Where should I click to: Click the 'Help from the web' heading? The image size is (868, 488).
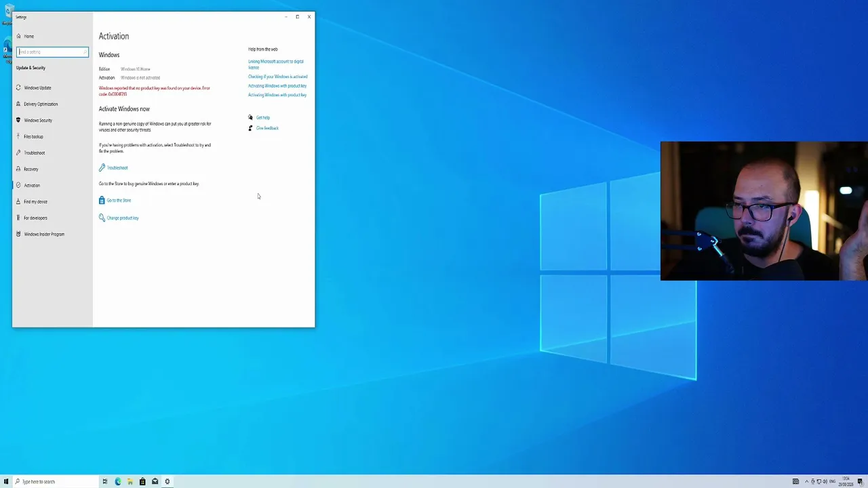(262, 49)
